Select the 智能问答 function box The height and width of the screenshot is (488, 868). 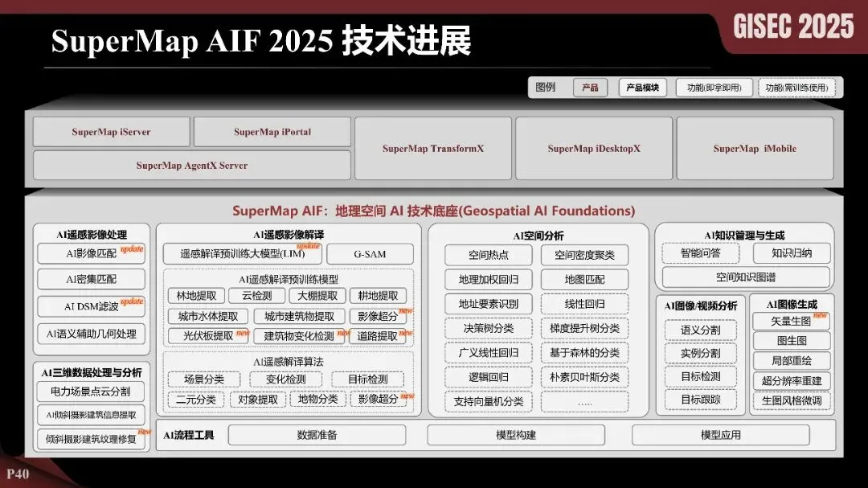click(700, 253)
